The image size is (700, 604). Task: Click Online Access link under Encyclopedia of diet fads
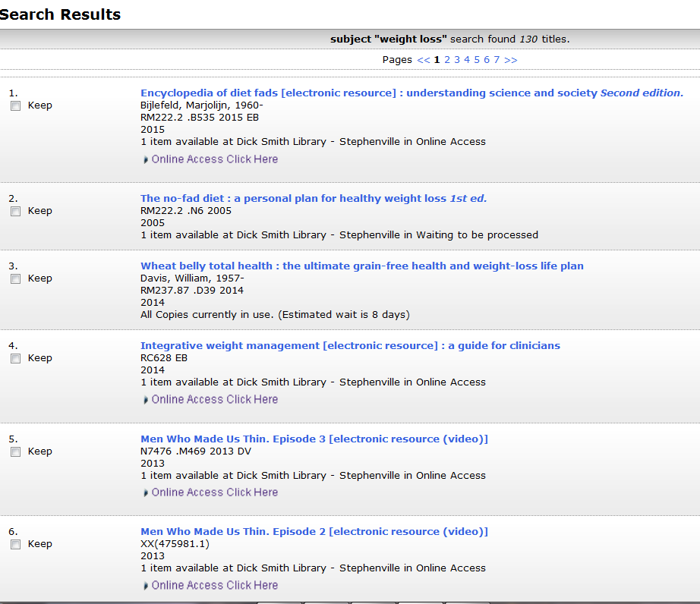(x=215, y=159)
